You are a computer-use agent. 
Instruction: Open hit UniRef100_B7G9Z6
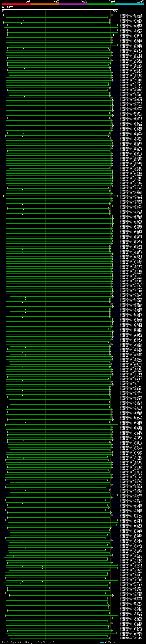coord(131,15)
